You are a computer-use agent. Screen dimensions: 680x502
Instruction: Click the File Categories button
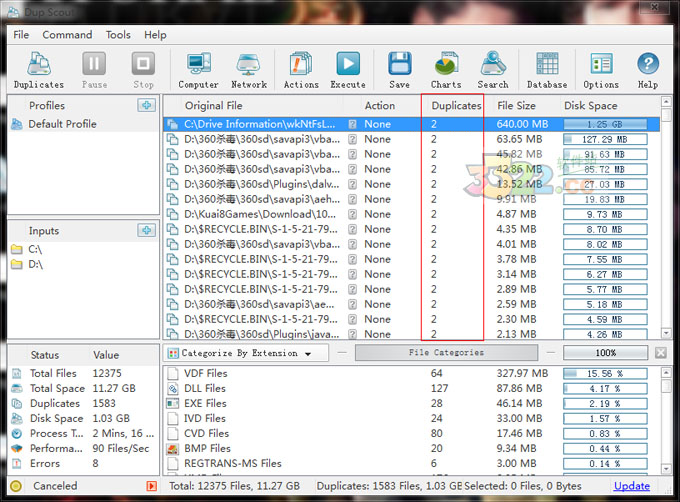[446, 353]
